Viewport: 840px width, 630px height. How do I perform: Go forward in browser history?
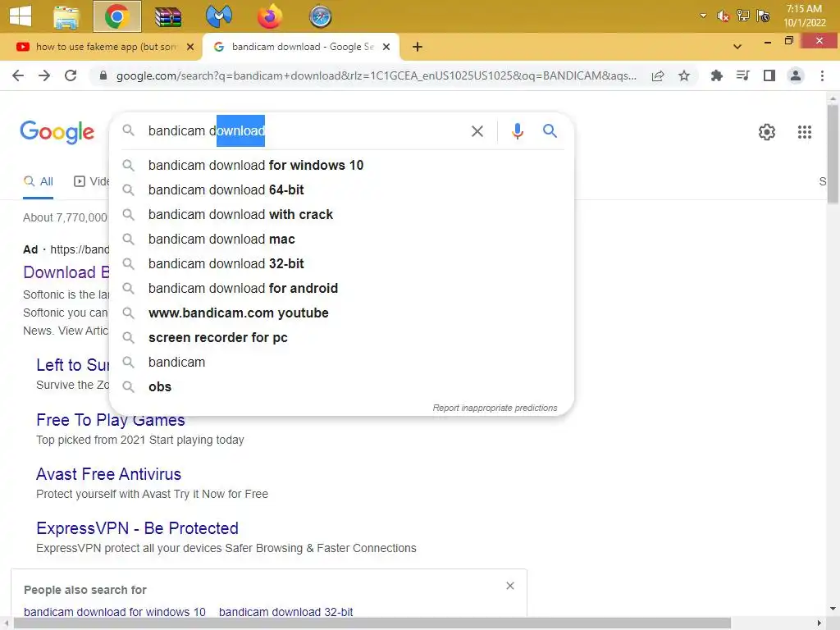(x=44, y=75)
